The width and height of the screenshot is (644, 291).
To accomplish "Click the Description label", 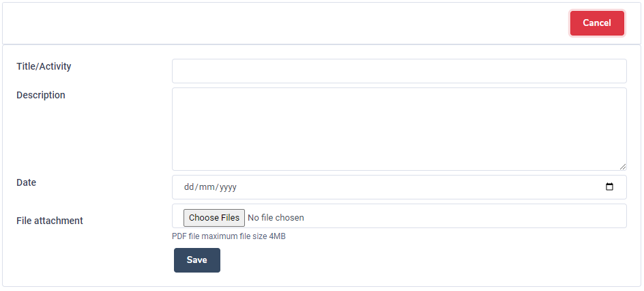I will [41, 95].
